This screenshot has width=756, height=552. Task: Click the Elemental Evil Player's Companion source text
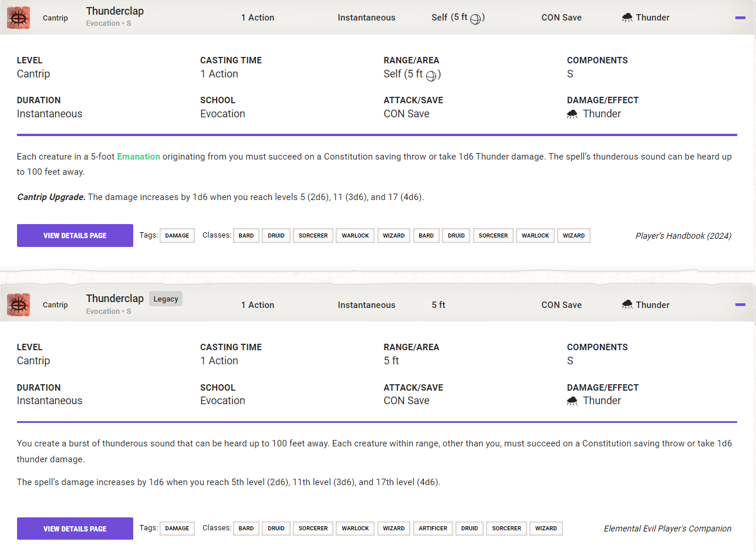tap(668, 529)
